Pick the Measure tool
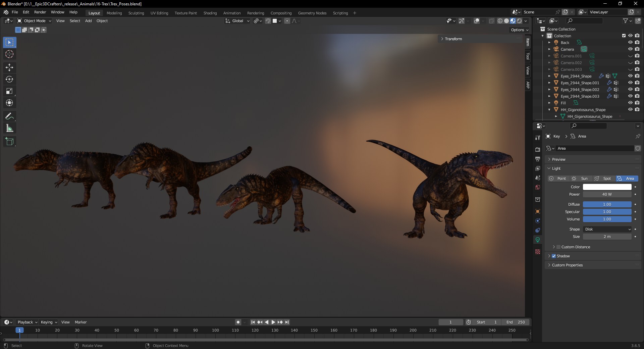This screenshot has width=644, height=349. tap(9, 128)
